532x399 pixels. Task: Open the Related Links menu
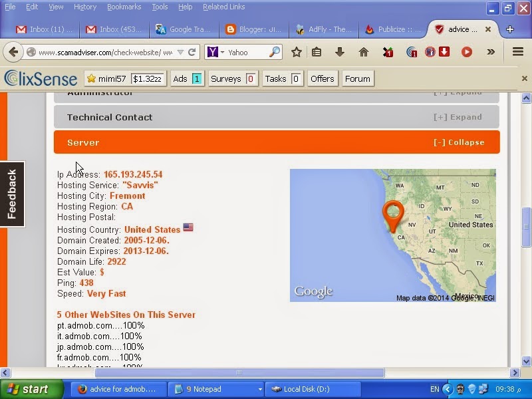(223, 7)
